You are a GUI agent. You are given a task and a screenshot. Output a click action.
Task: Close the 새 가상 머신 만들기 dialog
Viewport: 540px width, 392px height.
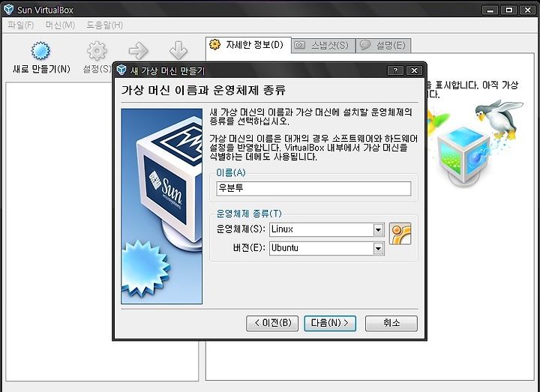414,70
